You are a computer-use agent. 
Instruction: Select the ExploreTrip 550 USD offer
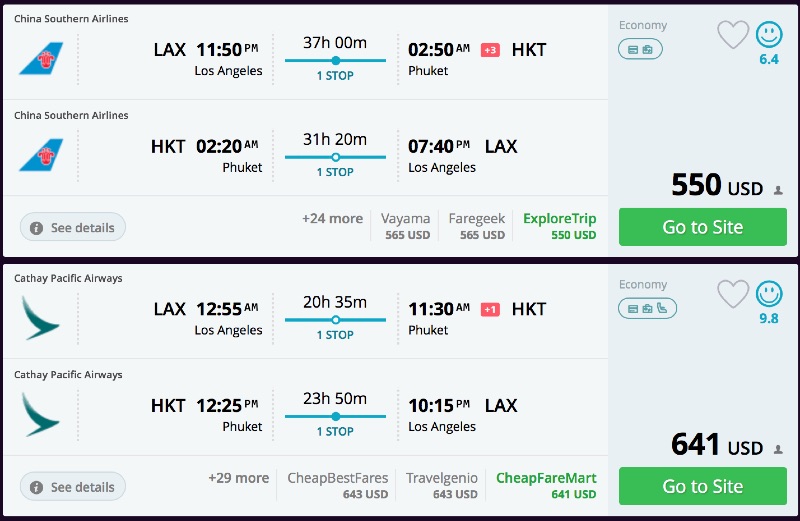pos(559,226)
